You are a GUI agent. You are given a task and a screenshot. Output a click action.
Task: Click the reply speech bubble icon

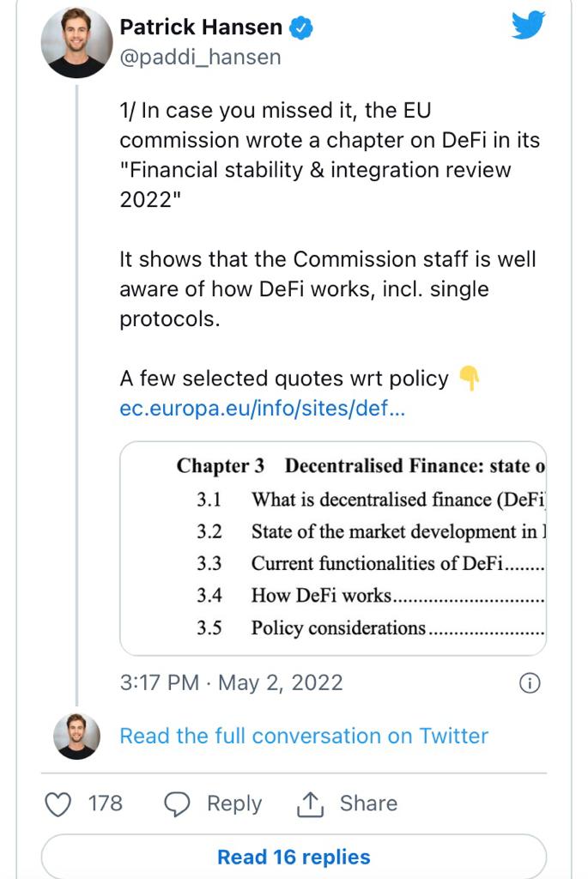(x=177, y=804)
